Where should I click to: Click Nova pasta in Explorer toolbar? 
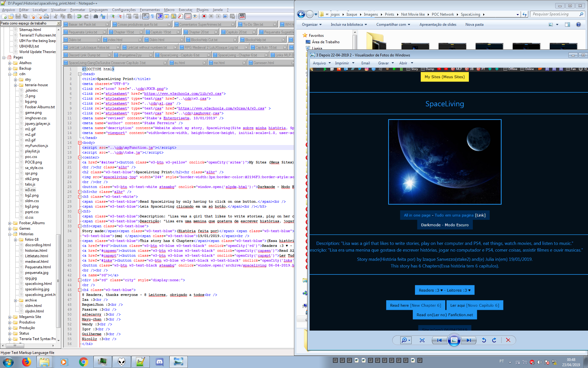474,25
